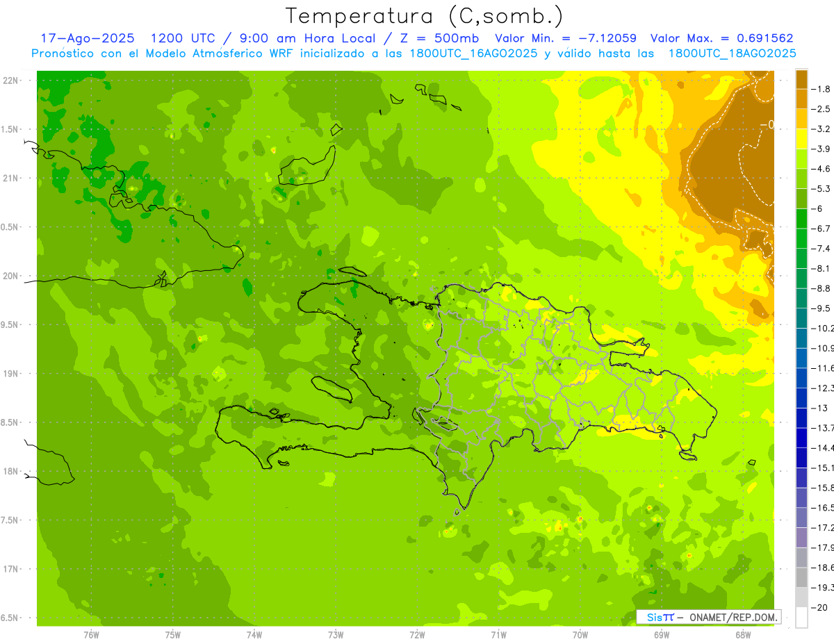834x644 pixels.
Task: Click the '22N' latitude axis label
Action: pos(10,81)
